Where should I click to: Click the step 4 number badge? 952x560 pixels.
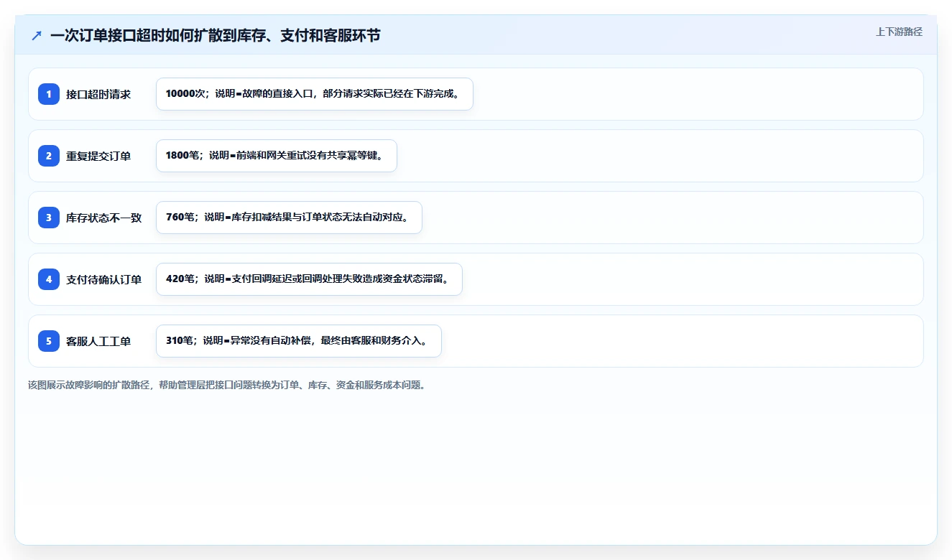click(x=49, y=279)
